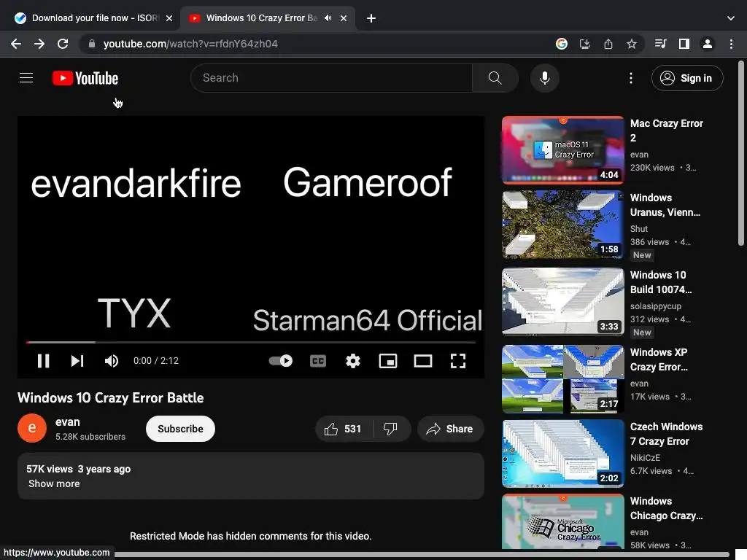Open the evan channel name link

68,422
